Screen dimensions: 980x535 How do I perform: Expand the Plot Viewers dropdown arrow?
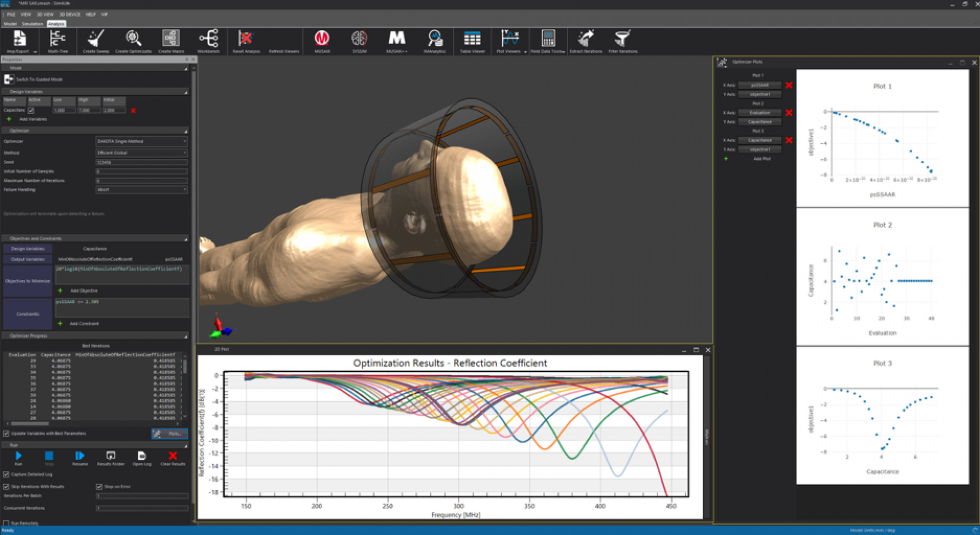tap(526, 52)
